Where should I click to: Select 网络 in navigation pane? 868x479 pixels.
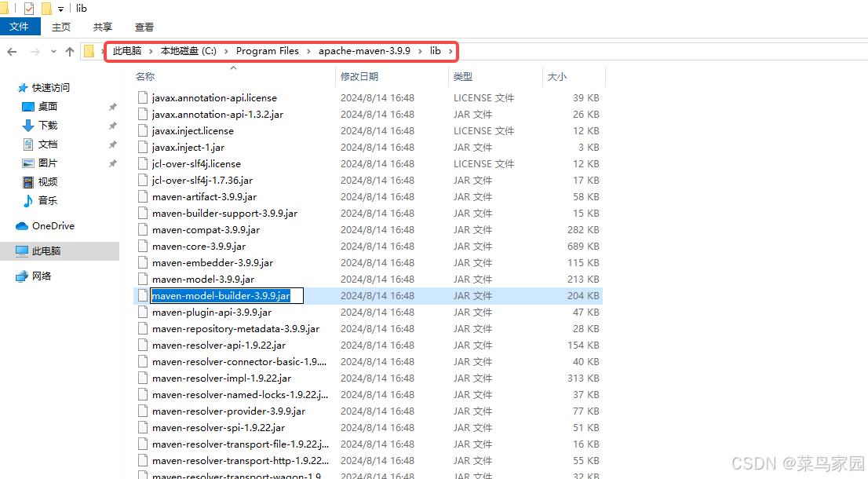coord(41,276)
